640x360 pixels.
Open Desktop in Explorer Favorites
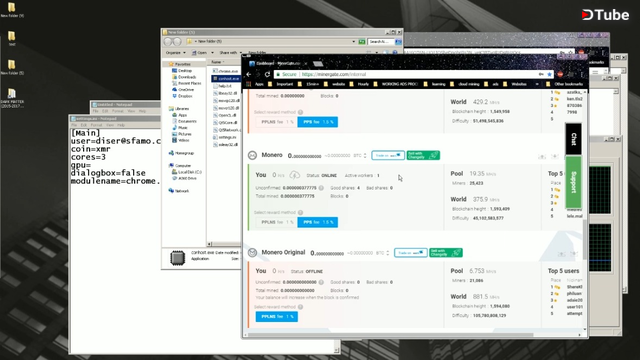[x=182, y=71]
